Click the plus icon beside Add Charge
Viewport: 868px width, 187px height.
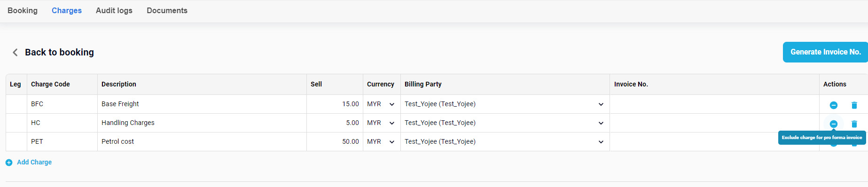click(x=9, y=163)
